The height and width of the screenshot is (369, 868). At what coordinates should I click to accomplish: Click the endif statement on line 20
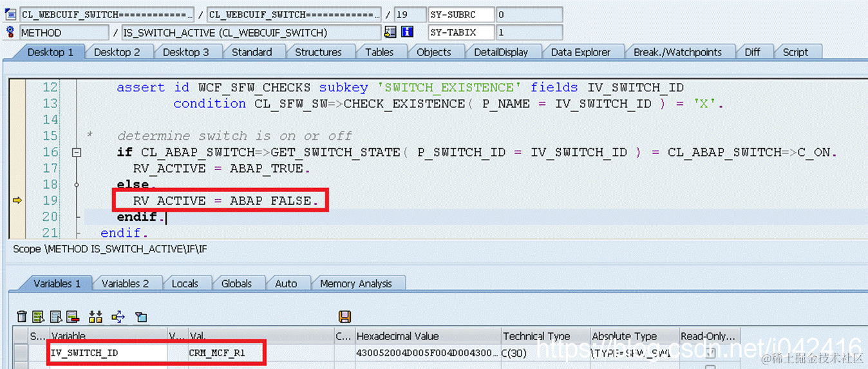[139, 217]
